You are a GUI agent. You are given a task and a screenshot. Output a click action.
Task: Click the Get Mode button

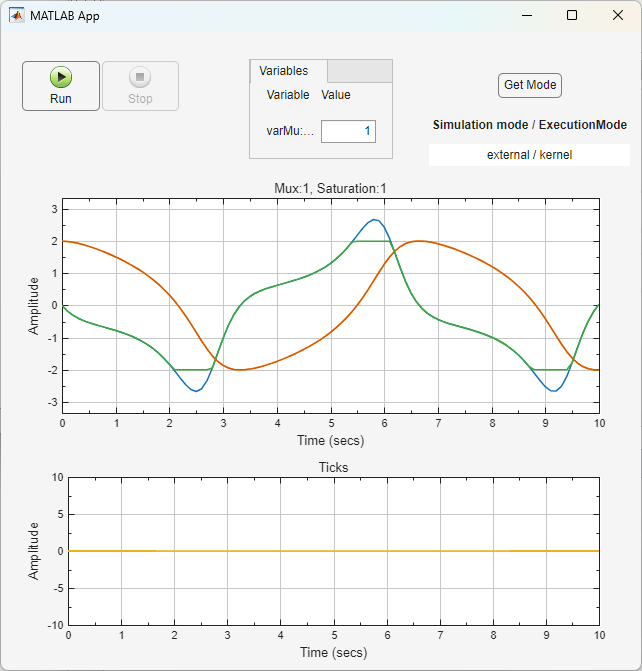(x=529, y=85)
